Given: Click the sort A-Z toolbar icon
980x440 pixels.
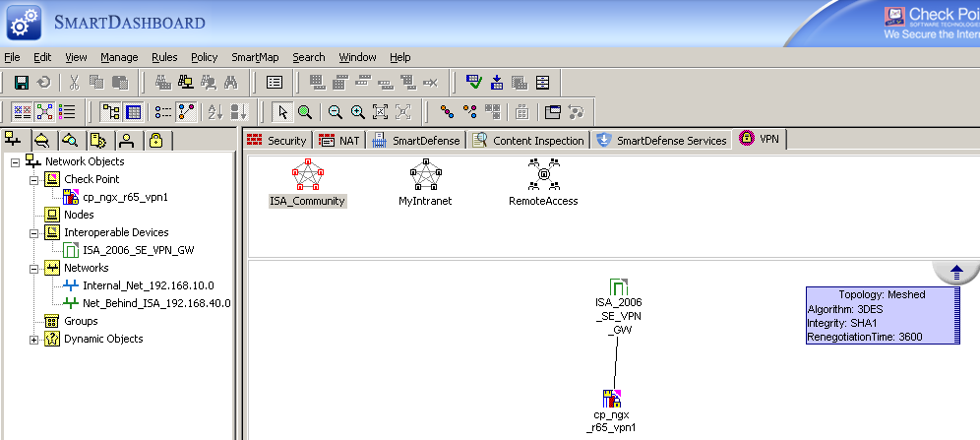Looking at the screenshot, I should click(x=215, y=112).
